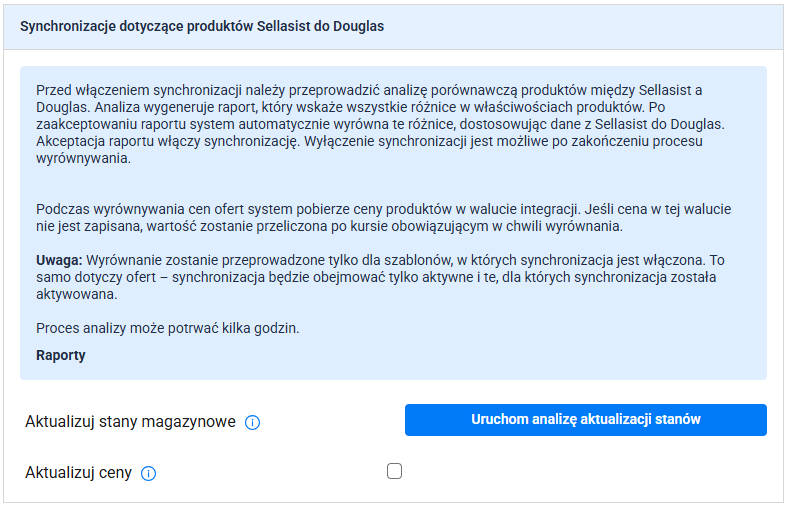Enable the Aktualizuj ceny checkbox
Viewport: 786px width, 505px height.
[395, 471]
